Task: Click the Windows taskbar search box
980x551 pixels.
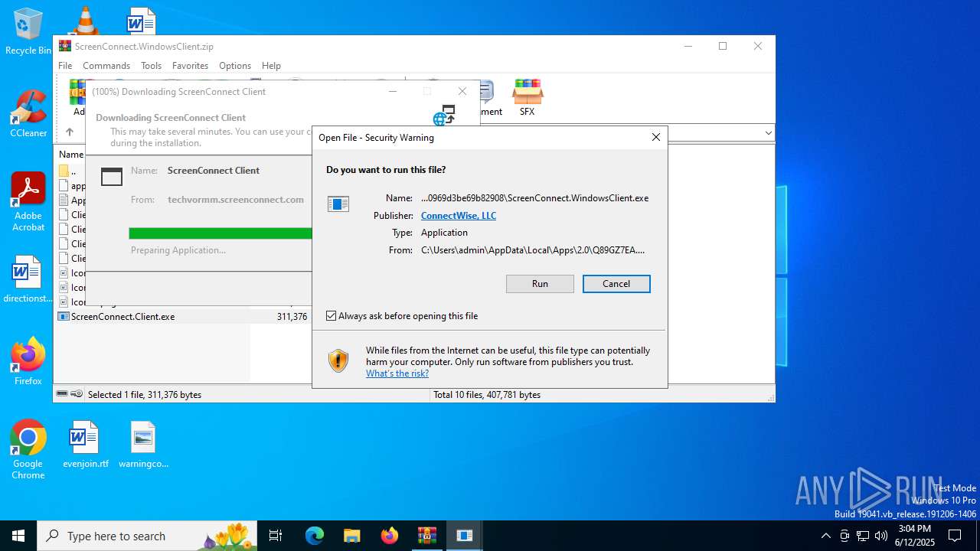Action: tap(147, 536)
